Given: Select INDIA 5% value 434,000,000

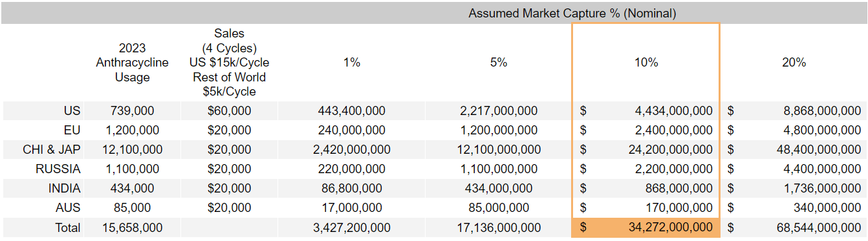Looking at the screenshot, I should coord(499,189).
